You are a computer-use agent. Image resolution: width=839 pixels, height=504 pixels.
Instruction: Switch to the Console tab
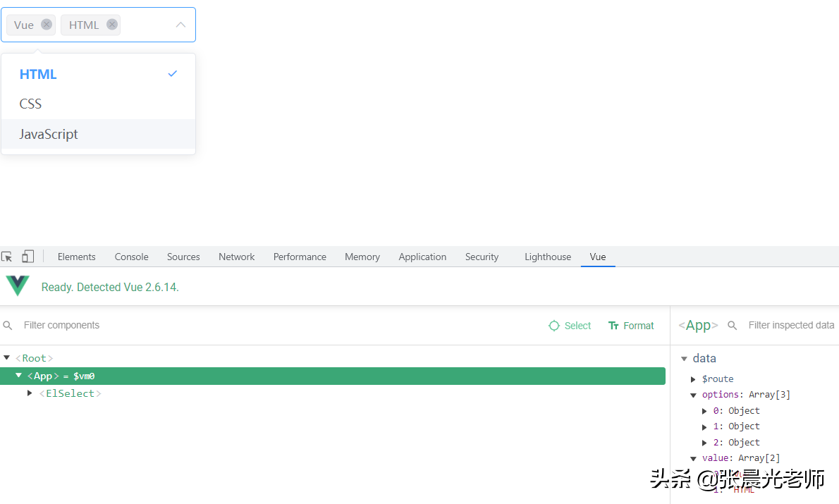click(131, 257)
